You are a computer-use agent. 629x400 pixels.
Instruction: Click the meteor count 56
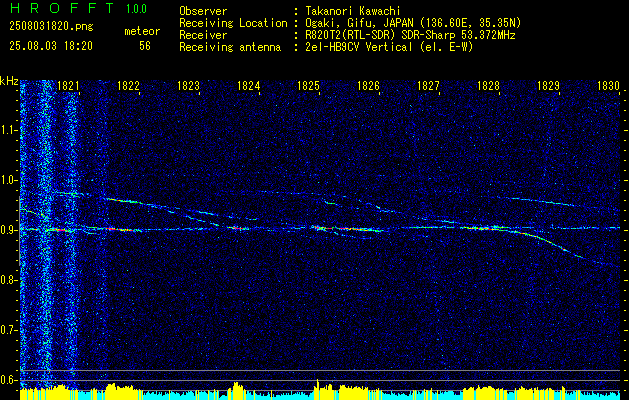145,46
